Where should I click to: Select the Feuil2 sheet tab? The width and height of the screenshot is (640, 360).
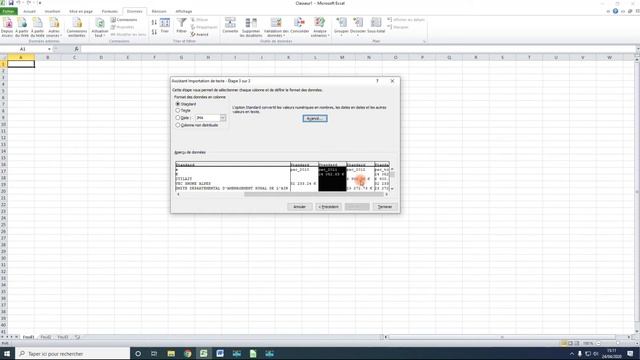(46, 337)
